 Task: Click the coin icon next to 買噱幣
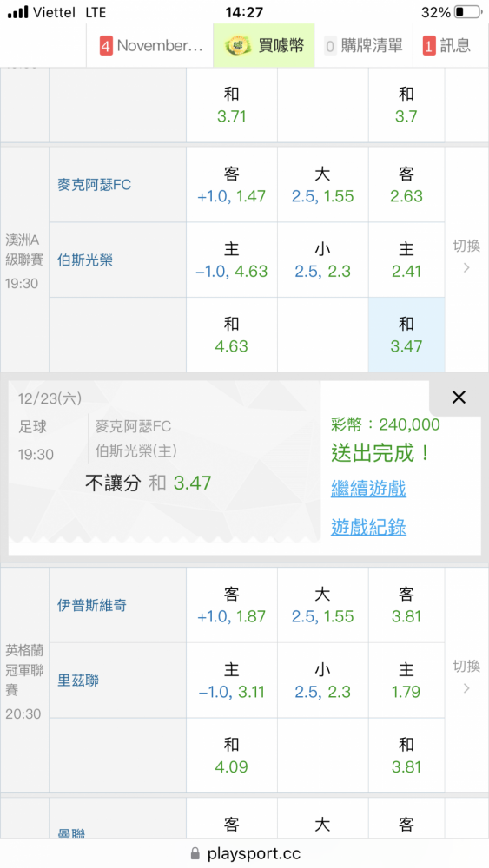point(238,45)
